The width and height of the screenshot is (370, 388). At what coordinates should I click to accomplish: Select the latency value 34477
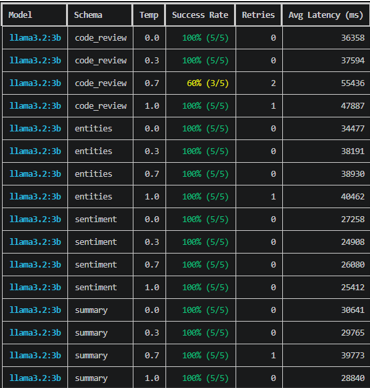pyautogui.click(x=353, y=128)
